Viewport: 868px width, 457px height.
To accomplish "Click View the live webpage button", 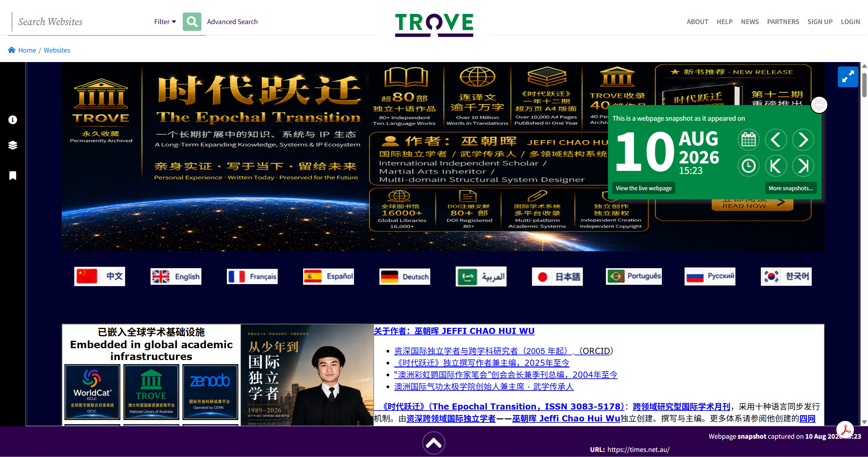I will (644, 188).
